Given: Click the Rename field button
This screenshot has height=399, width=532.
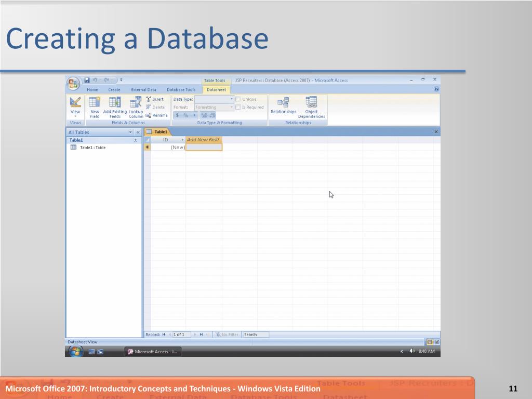Looking at the screenshot, I should (x=157, y=115).
